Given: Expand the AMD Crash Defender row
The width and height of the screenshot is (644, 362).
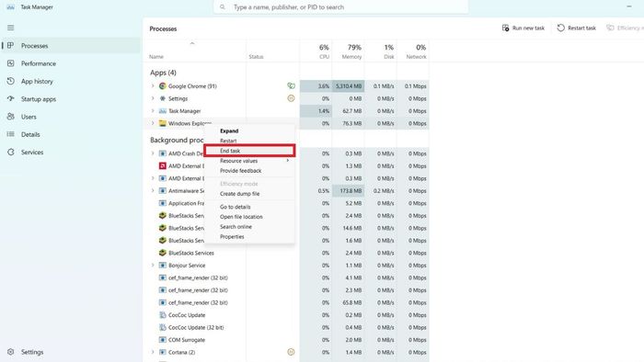Looking at the screenshot, I should click(153, 153).
